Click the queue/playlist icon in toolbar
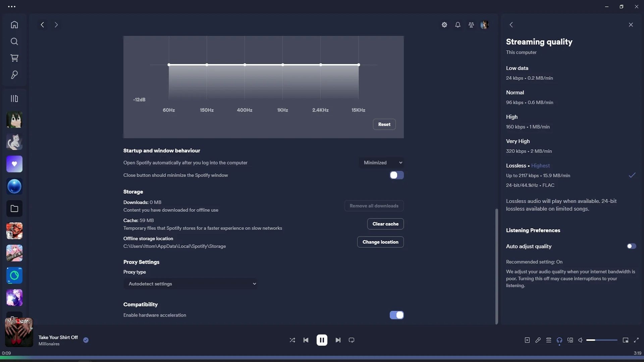This screenshot has width=644, height=362. click(x=548, y=340)
